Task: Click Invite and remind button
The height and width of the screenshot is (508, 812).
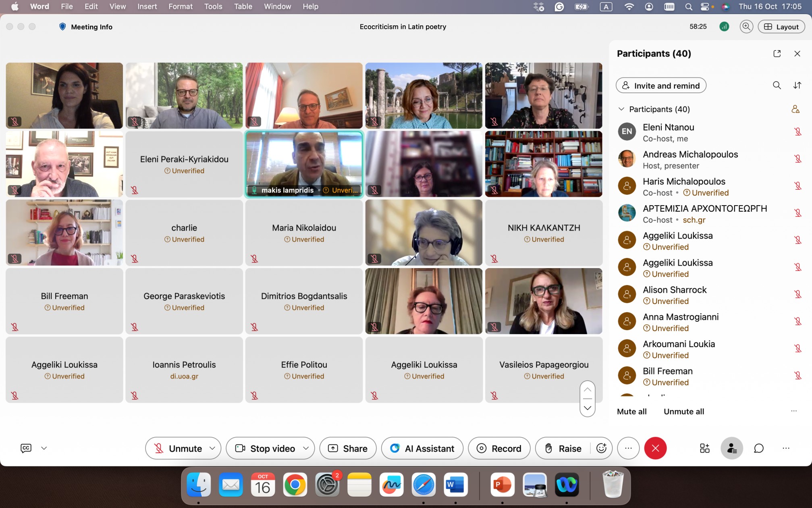Action: [661, 85]
